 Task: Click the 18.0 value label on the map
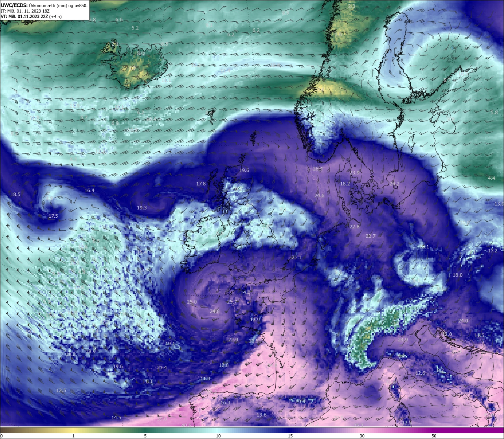(458, 275)
